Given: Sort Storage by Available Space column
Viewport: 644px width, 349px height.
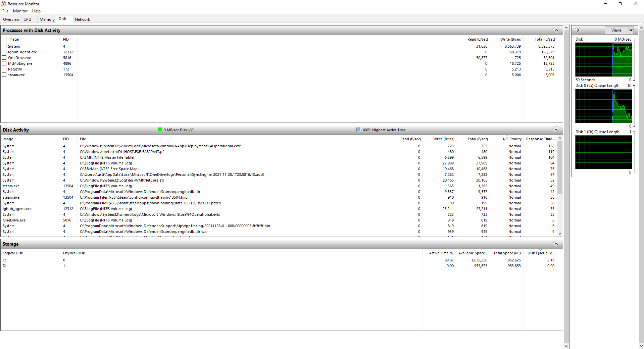Looking at the screenshot, I should coord(473,253).
